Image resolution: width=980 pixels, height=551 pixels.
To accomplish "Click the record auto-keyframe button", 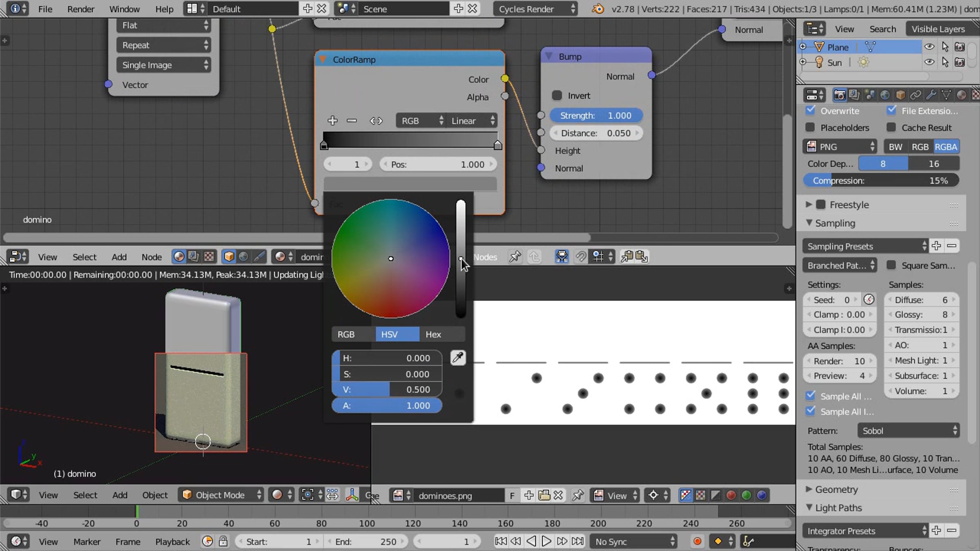I will tap(697, 542).
